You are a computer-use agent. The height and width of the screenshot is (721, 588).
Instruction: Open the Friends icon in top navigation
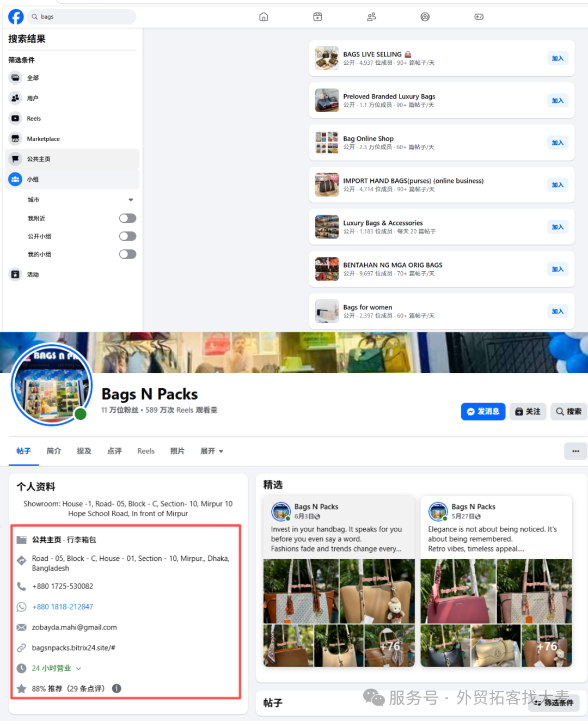tap(371, 17)
